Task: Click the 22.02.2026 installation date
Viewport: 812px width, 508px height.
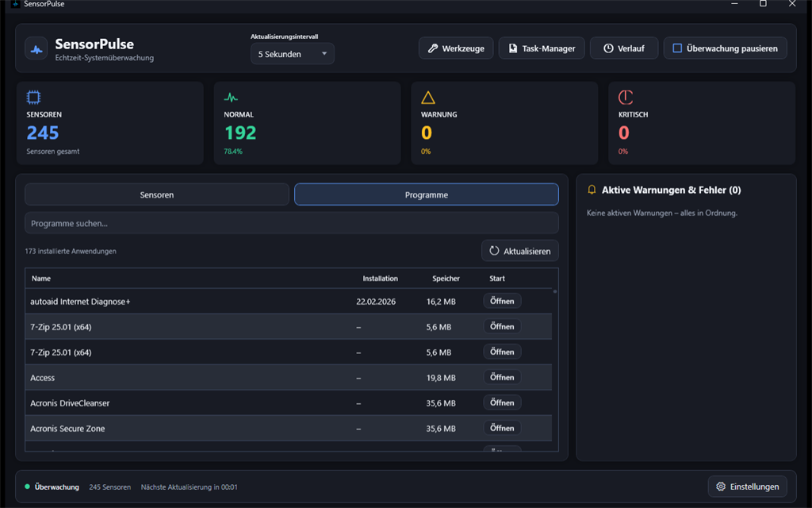Action: [376, 301]
